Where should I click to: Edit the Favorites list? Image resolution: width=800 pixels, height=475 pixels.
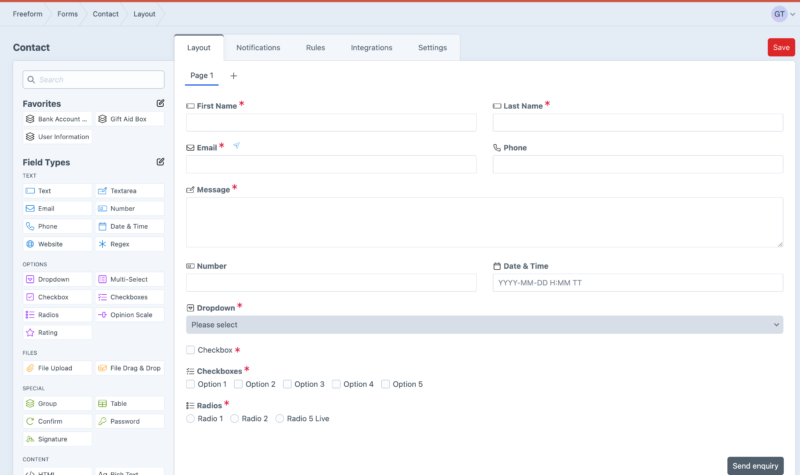160,104
